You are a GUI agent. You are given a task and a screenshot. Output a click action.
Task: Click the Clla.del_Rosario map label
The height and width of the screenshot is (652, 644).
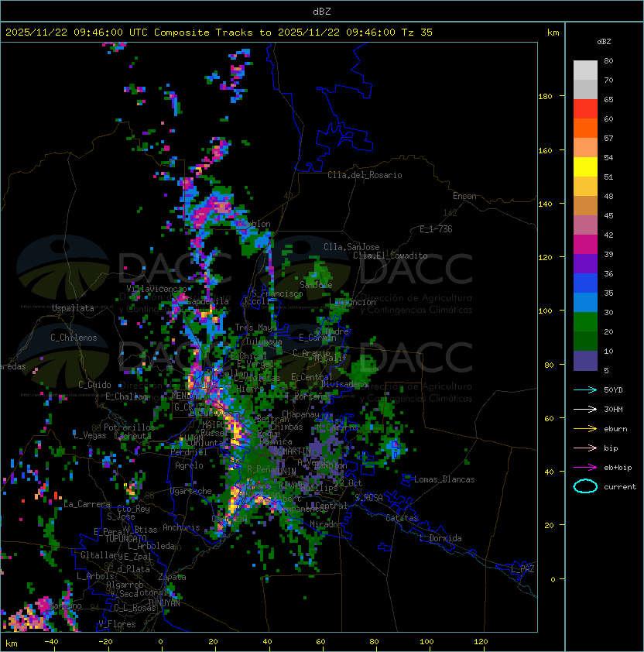click(365, 175)
